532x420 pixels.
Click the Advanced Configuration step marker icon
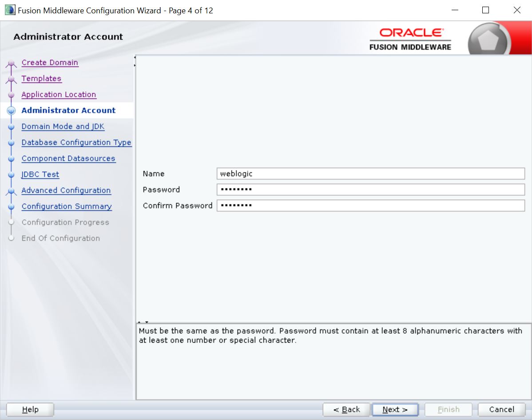11,191
